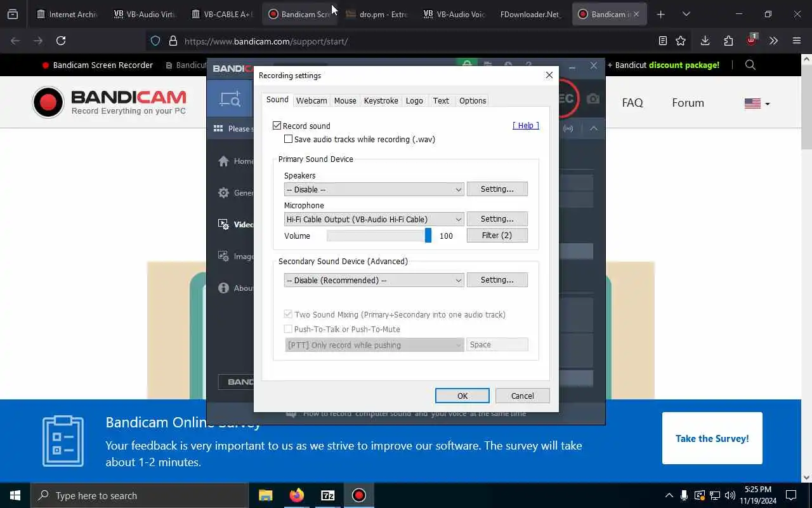Viewport: 812px width, 508px height.
Task: Click OK in Recording settings
Action: (x=462, y=396)
